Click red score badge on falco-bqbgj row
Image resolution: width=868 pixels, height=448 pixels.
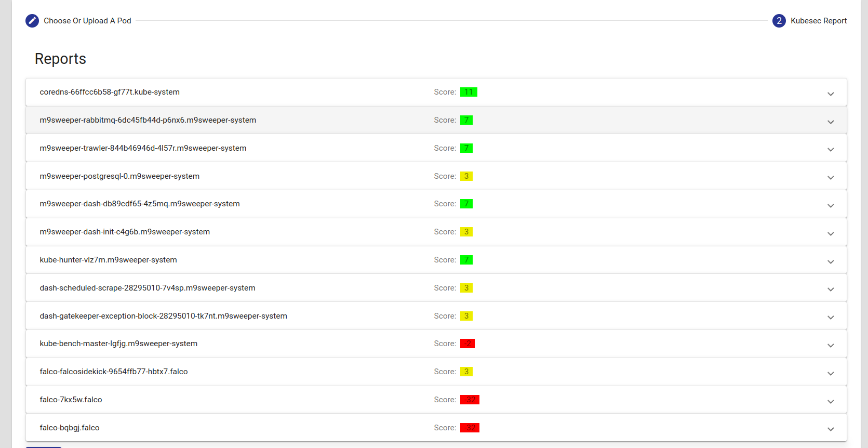470,428
